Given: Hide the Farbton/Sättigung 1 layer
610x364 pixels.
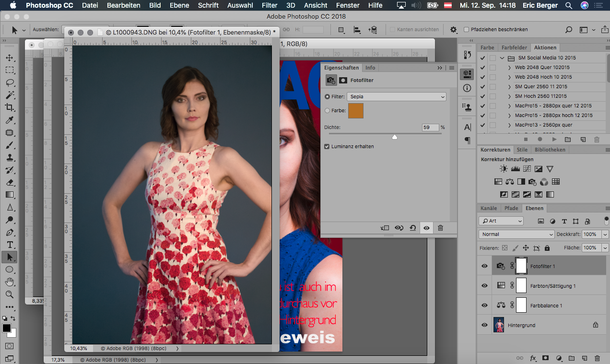Looking at the screenshot, I should (484, 286).
